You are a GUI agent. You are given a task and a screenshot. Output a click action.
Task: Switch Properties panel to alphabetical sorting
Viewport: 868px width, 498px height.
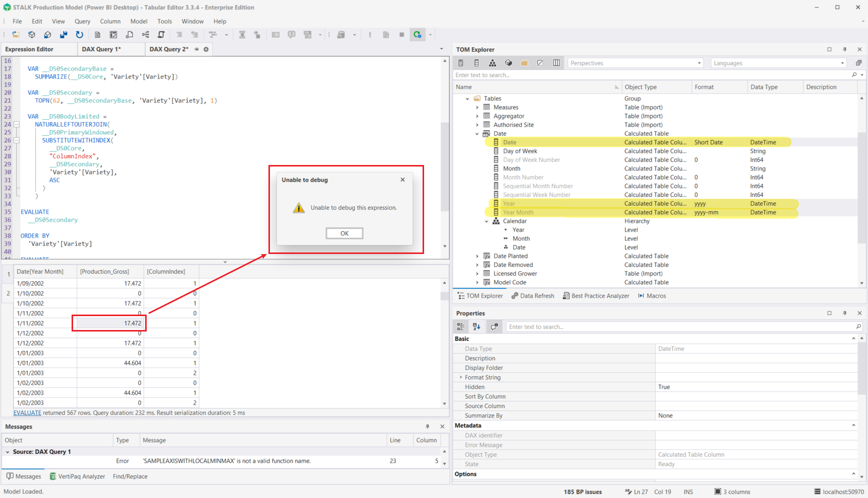click(x=477, y=326)
